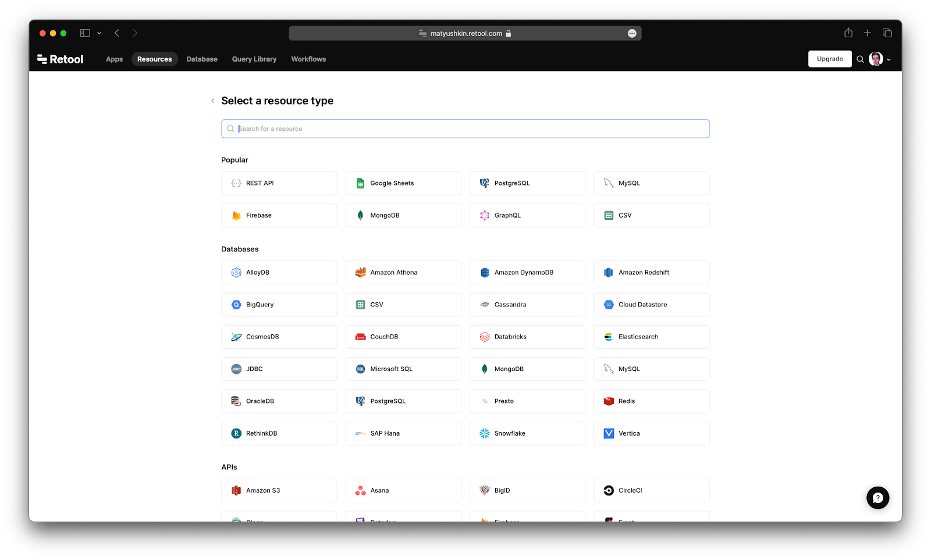Click the browser forward arrow
Viewport: 931px width, 560px height.
point(135,33)
